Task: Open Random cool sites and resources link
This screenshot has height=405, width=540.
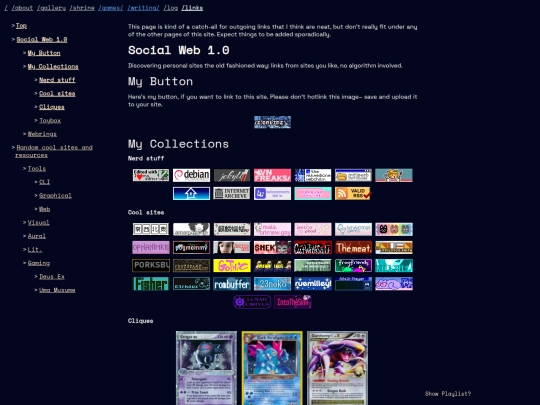Action: [x=54, y=151]
